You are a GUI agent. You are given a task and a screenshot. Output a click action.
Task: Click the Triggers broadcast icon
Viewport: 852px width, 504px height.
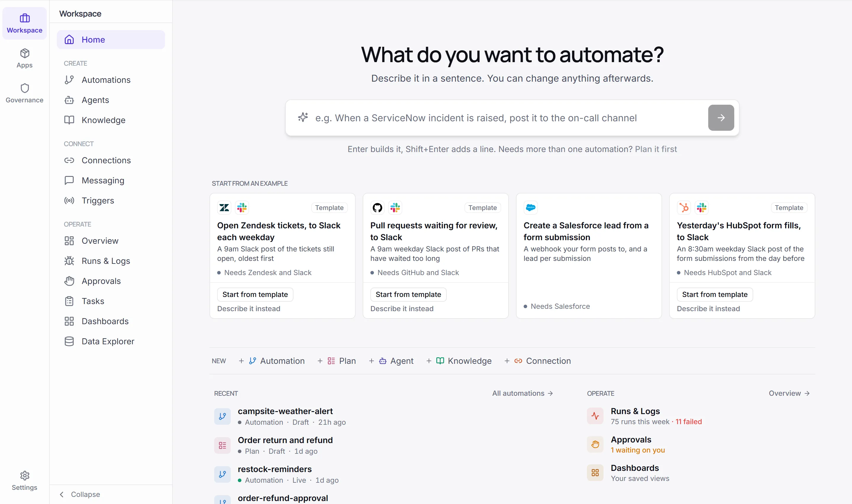pyautogui.click(x=69, y=200)
